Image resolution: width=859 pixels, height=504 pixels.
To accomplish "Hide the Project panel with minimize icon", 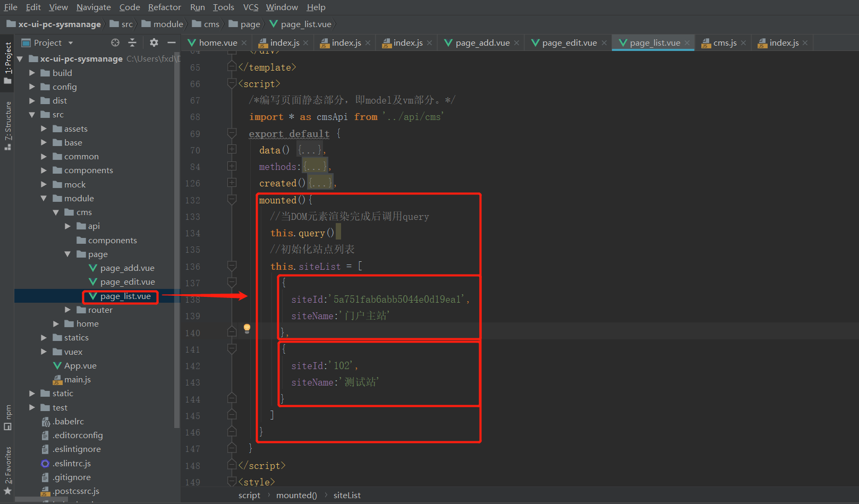I will pyautogui.click(x=171, y=42).
